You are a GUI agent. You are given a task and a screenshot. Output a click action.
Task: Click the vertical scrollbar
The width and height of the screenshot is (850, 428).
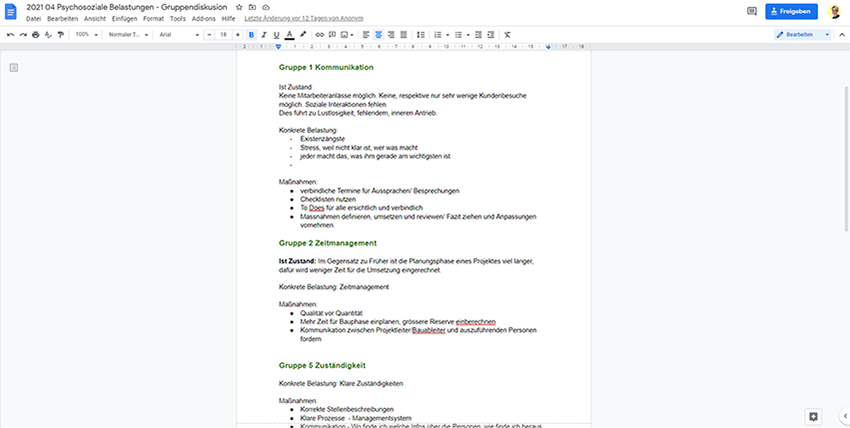[x=847, y=159]
